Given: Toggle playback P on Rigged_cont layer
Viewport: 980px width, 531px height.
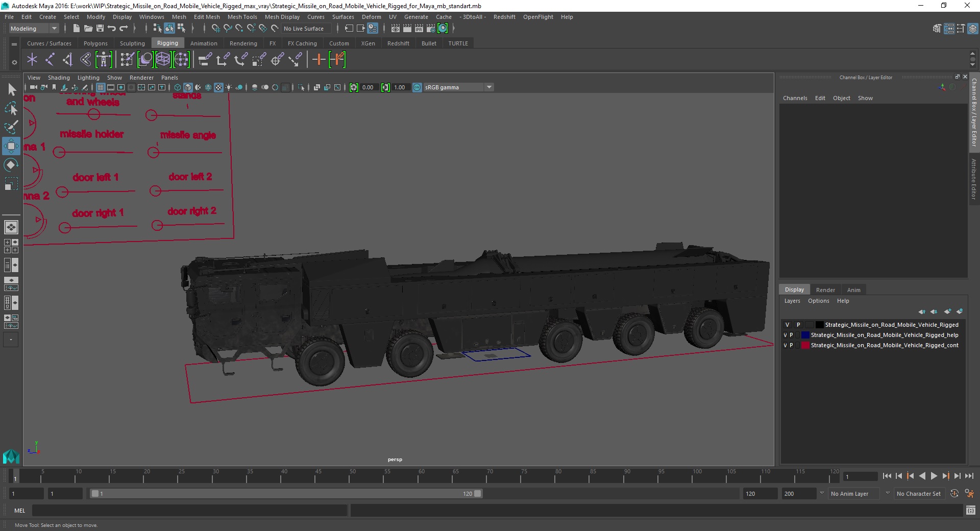Looking at the screenshot, I should click(x=792, y=346).
